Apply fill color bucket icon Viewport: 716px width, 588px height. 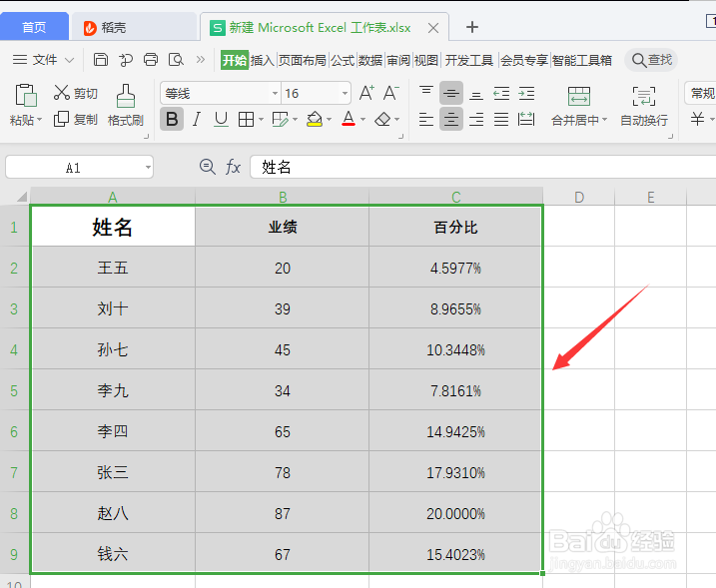coord(315,120)
